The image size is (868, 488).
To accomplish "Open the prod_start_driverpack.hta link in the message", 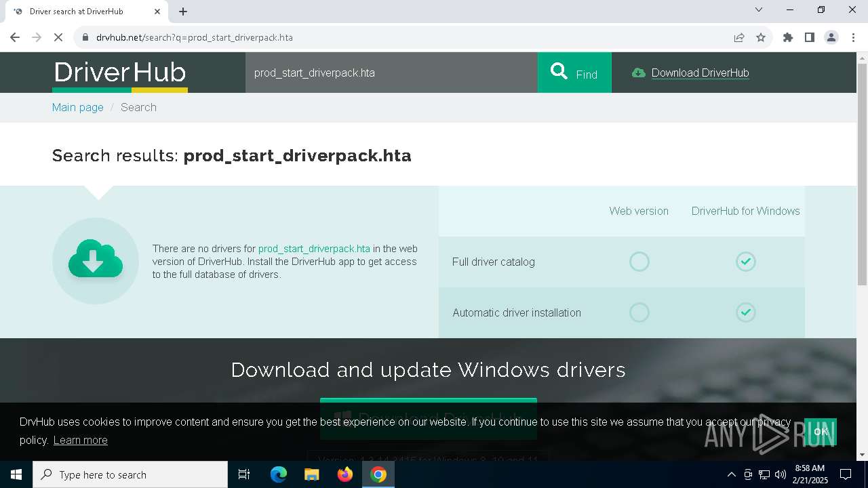I will (314, 249).
